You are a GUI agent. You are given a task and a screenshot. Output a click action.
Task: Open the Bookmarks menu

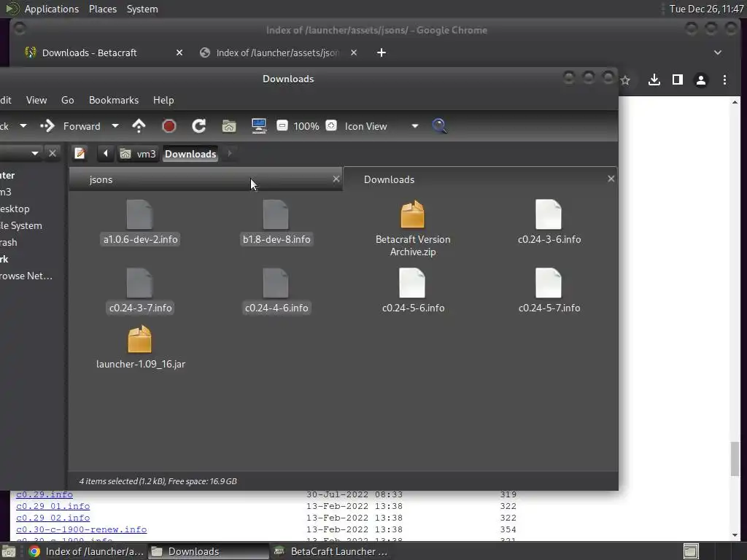[x=113, y=100]
